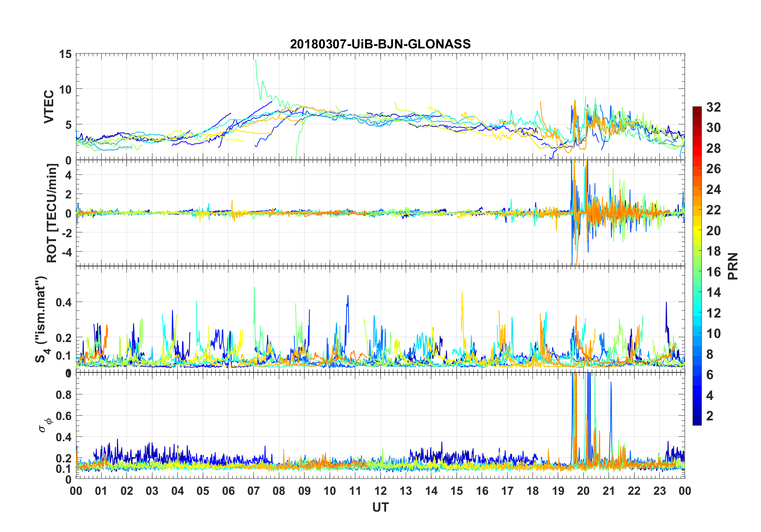Click sigma-phi axis tick label 0.6

click(64, 416)
